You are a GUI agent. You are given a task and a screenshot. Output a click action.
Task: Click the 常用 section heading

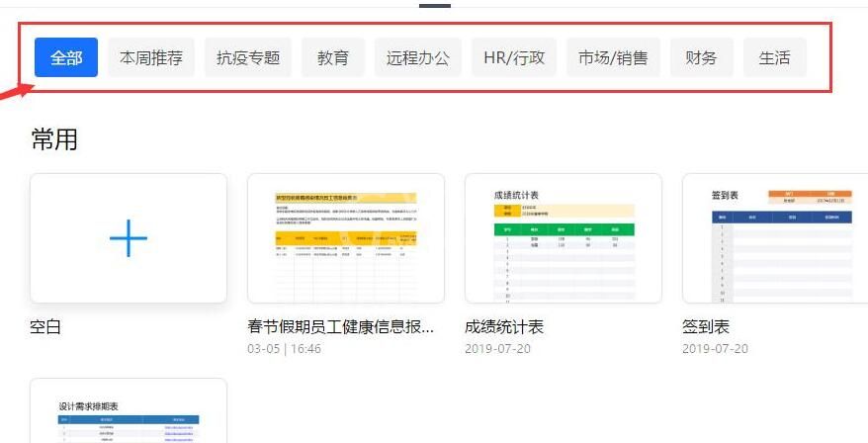pyautogui.click(x=54, y=139)
